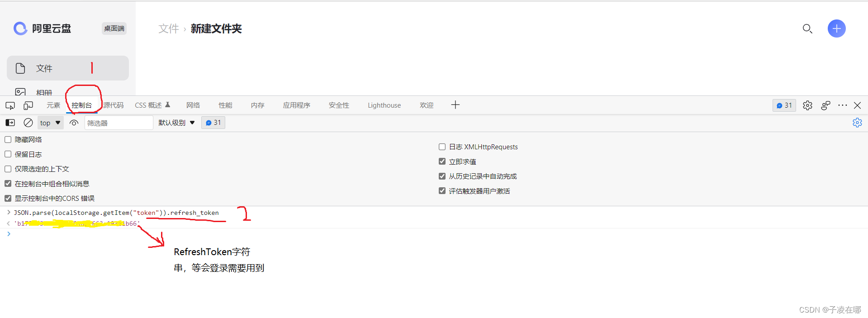Click the 31 messages badge in console toolbar
This screenshot has width=868, height=318.
click(x=213, y=123)
